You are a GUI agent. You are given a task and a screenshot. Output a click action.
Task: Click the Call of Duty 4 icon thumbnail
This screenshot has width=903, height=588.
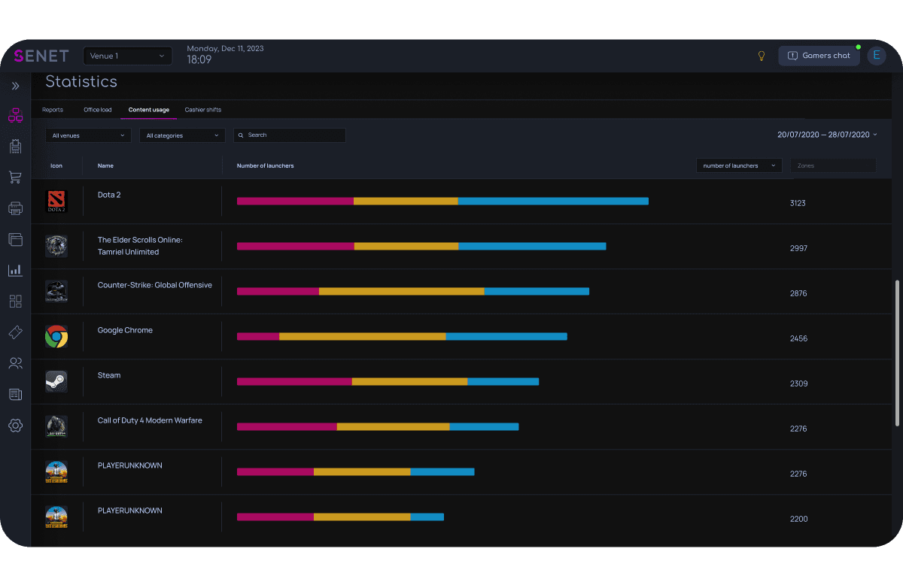click(56, 426)
